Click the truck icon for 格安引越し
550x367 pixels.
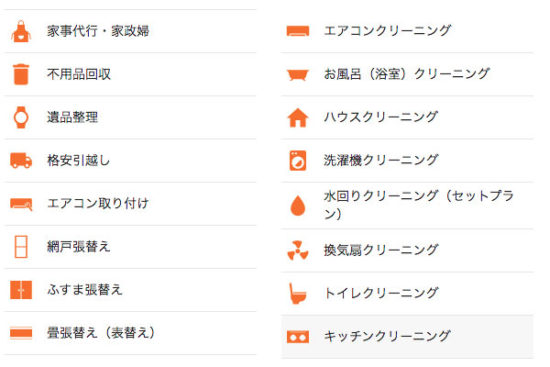click(21, 160)
